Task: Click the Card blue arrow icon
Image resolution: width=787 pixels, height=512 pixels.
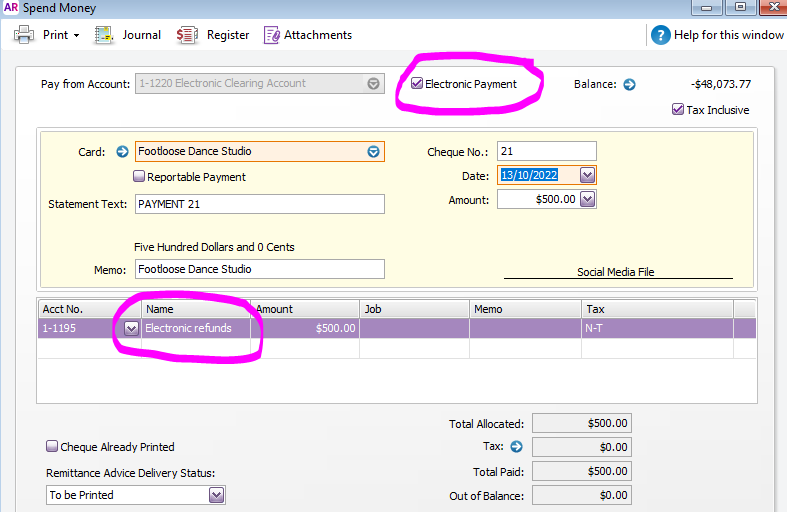Action: pyautogui.click(x=122, y=152)
